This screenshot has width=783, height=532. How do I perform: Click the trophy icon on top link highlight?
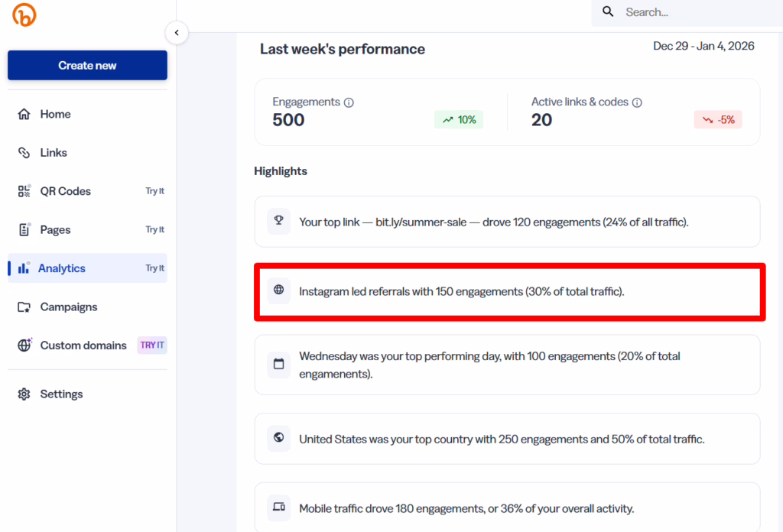tap(278, 222)
